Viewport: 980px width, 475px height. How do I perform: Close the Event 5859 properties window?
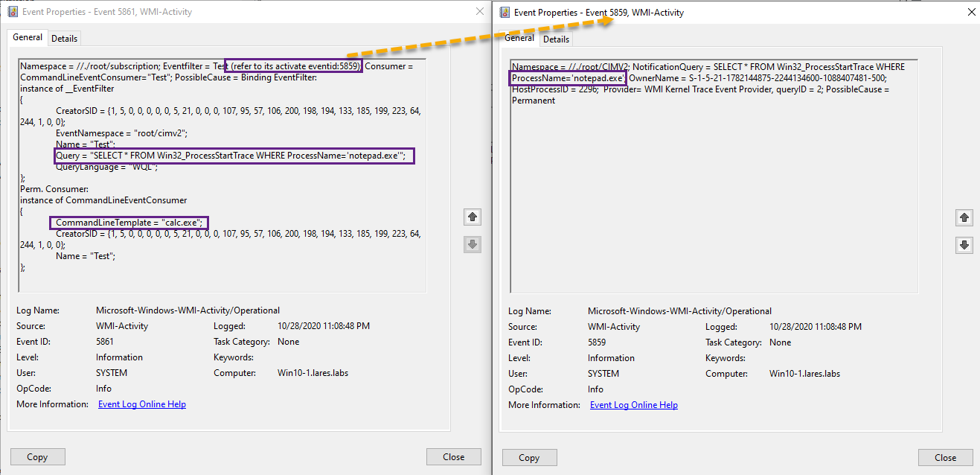click(970, 12)
